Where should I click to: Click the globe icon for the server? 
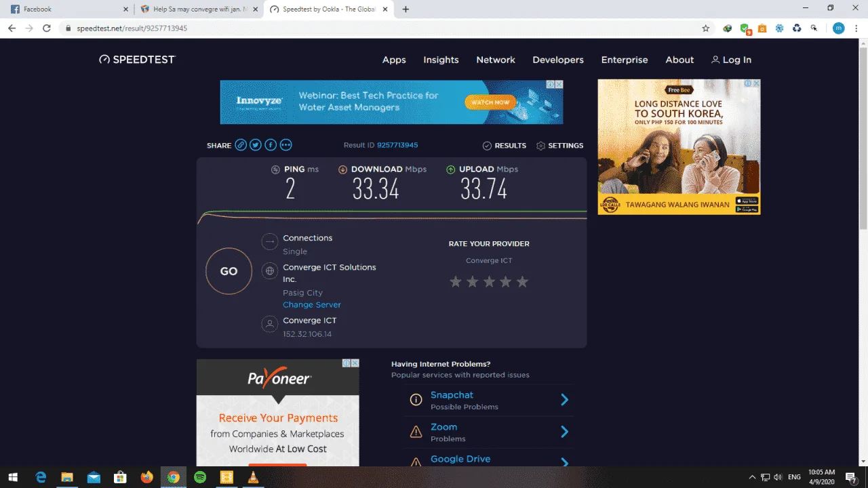pyautogui.click(x=270, y=271)
